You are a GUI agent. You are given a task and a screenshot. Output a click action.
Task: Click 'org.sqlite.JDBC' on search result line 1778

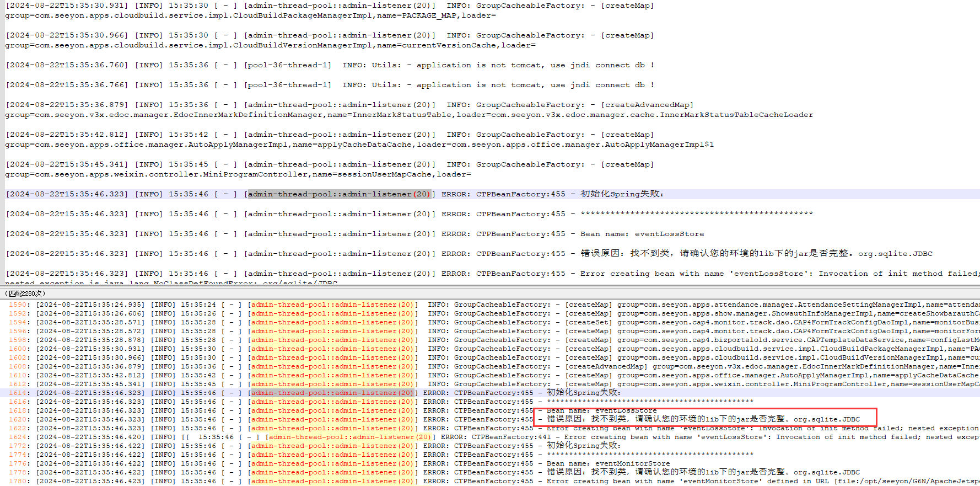click(827, 472)
